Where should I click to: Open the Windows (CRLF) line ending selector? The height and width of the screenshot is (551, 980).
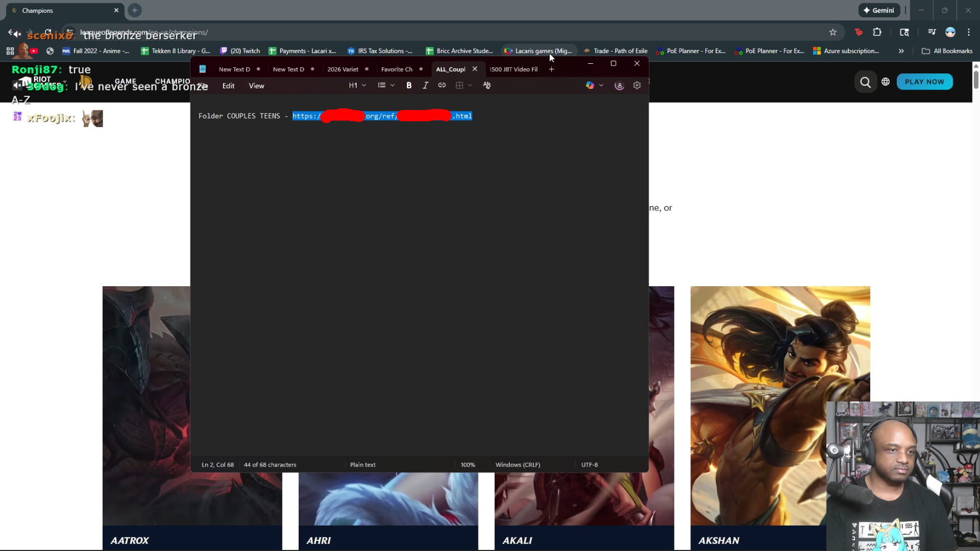pyautogui.click(x=518, y=465)
